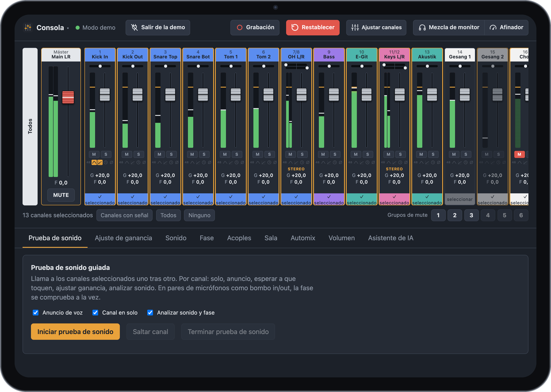Click the red Main LR master fader
Image resolution: width=551 pixels, height=392 pixels.
coord(68,97)
